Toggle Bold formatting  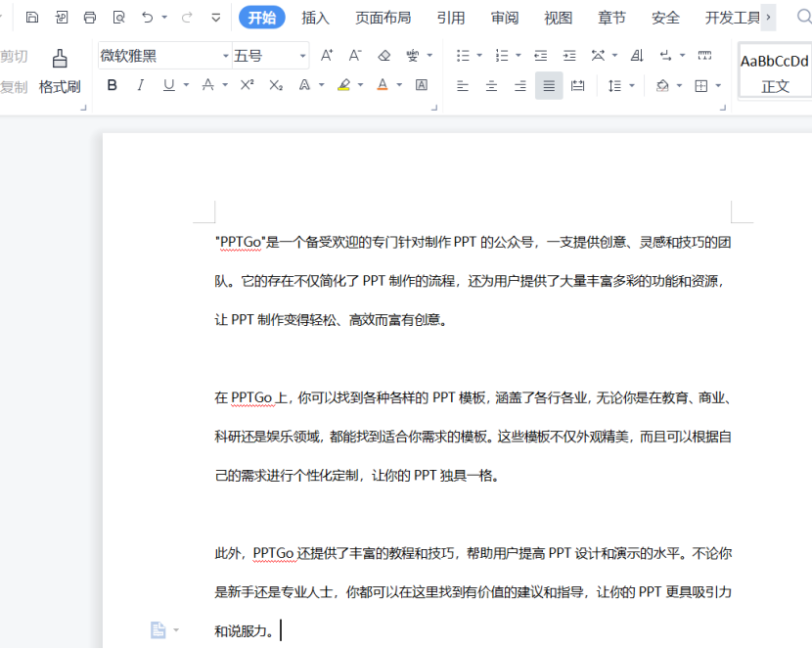112,85
